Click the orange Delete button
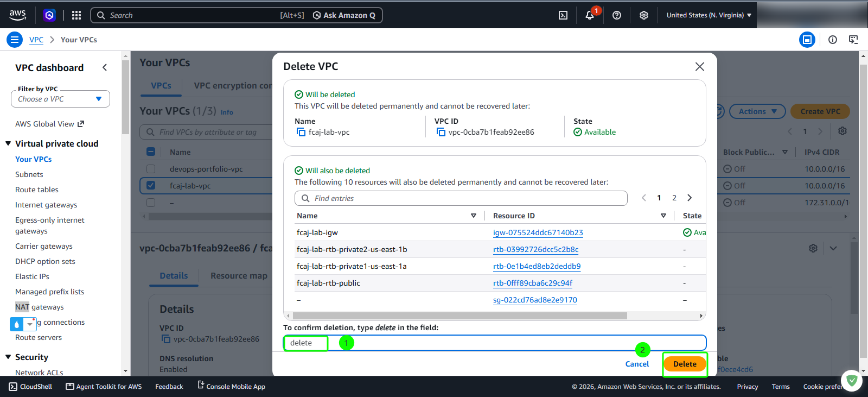 pyautogui.click(x=685, y=364)
